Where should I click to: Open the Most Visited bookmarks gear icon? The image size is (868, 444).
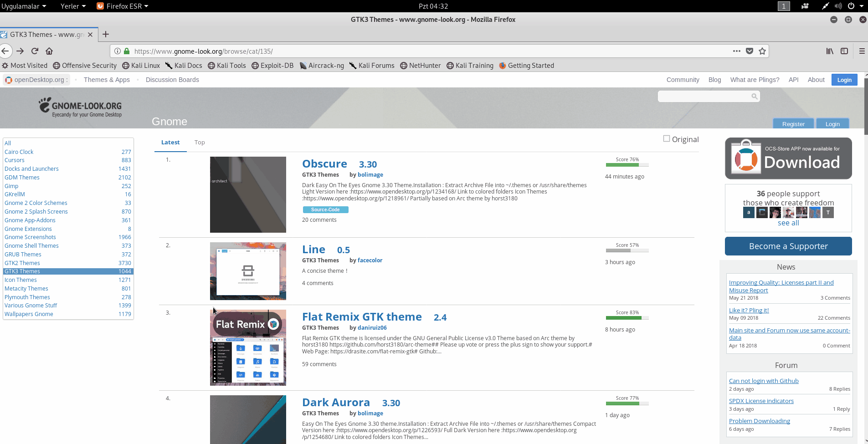(x=5, y=66)
